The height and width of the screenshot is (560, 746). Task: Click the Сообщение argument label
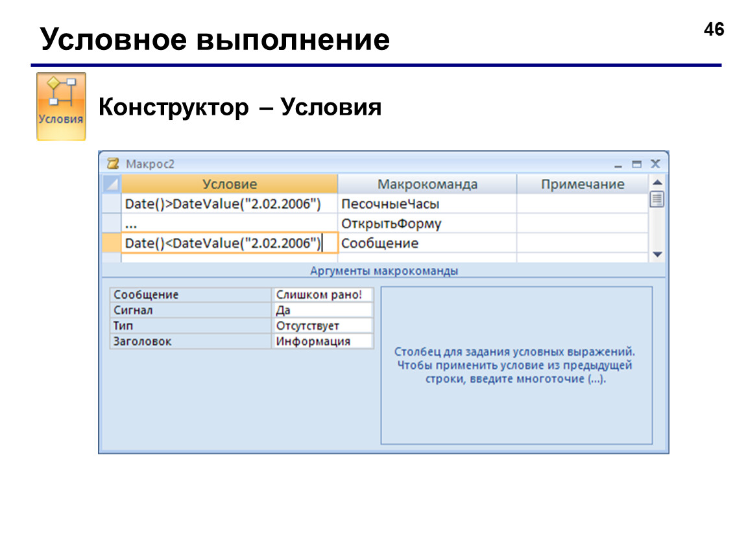coord(190,295)
